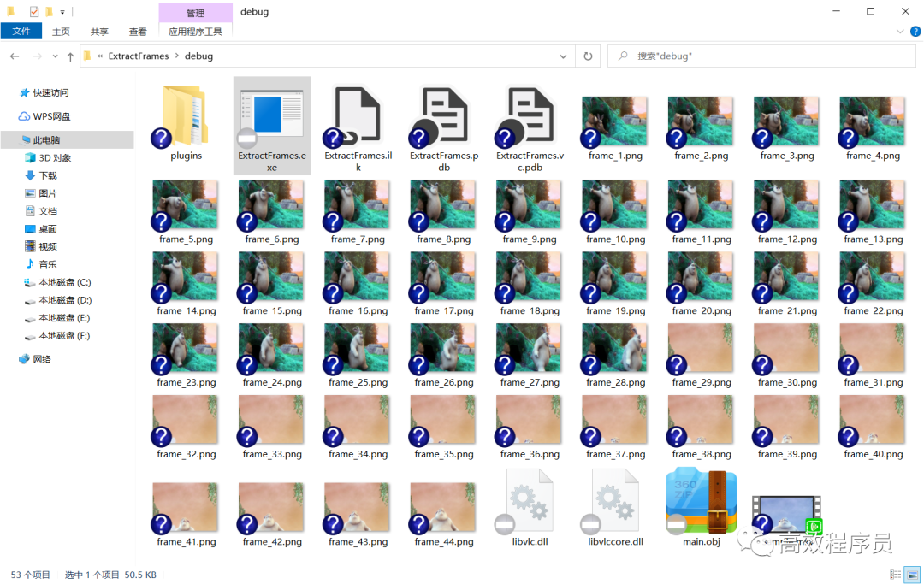924x584 pixels.
Task: Click debug in the breadcrumb path
Action: 198,56
